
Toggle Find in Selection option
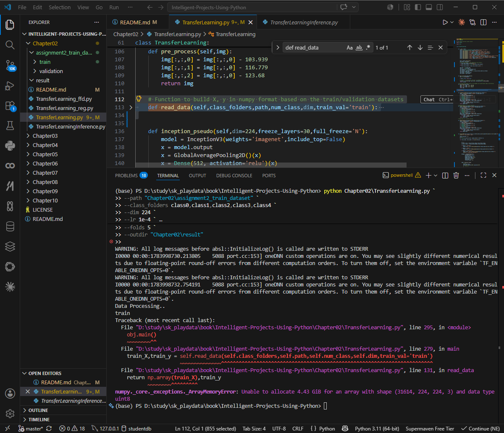[430, 47]
